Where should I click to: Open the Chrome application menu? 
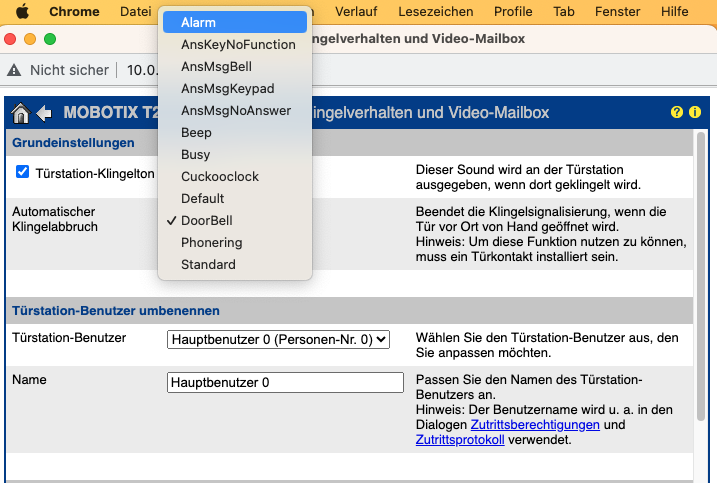(x=74, y=11)
